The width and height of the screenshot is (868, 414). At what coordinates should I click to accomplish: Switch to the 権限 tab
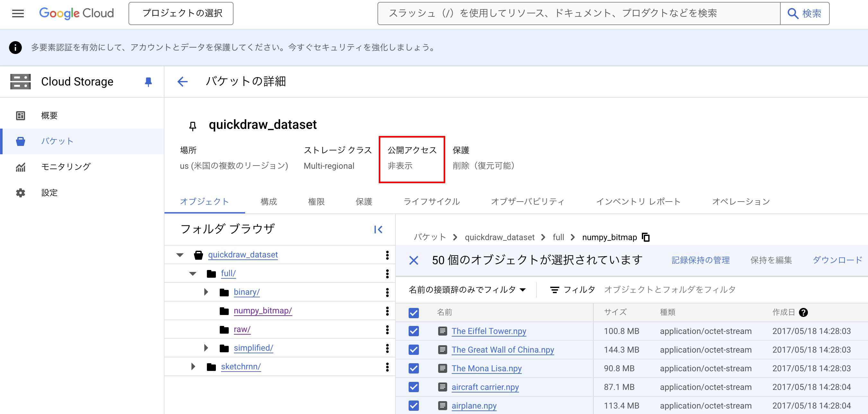pyautogui.click(x=316, y=201)
